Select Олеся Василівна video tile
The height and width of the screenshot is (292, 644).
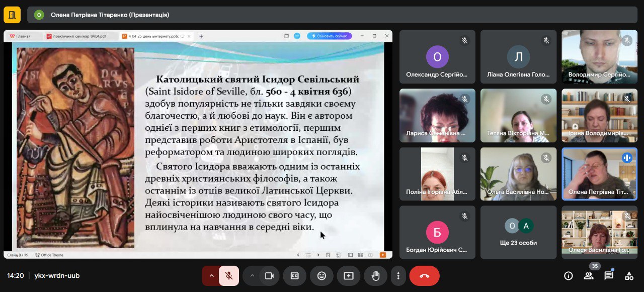click(599, 232)
